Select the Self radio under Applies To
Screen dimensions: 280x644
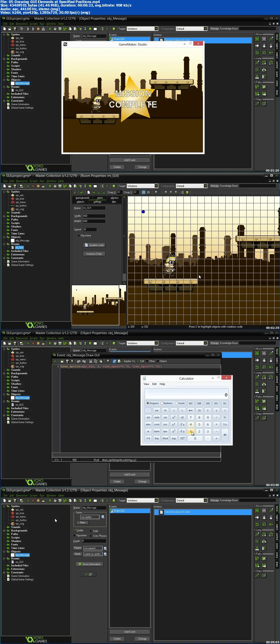click(138, 361)
